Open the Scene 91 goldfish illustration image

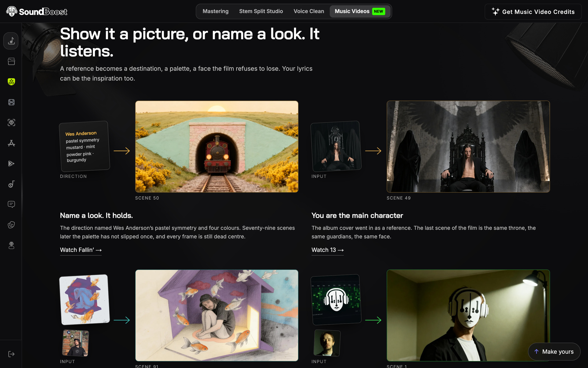tap(217, 315)
